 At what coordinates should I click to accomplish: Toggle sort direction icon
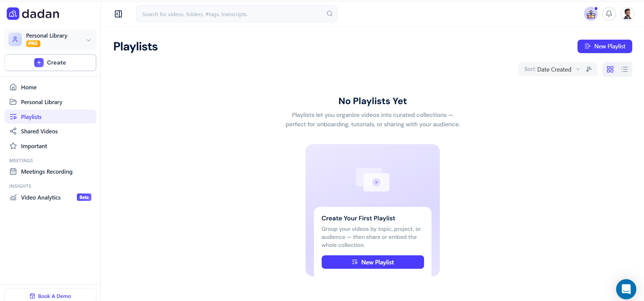point(589,69)
